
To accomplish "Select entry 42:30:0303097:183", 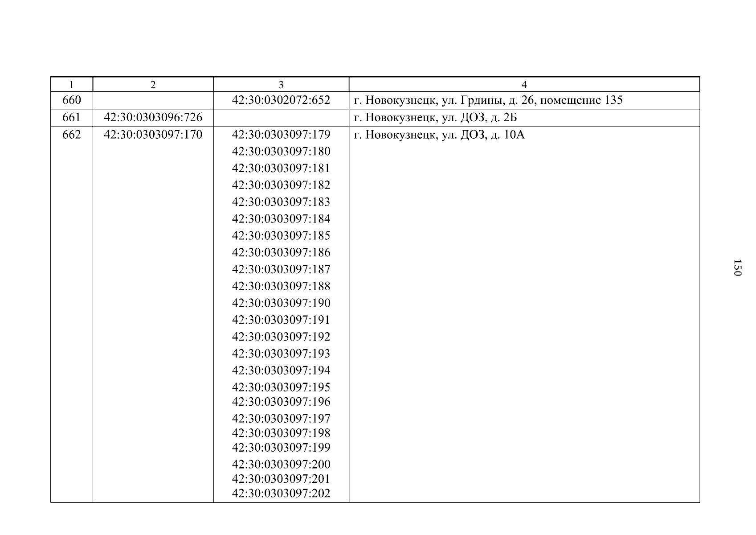I will click(281, 202).
